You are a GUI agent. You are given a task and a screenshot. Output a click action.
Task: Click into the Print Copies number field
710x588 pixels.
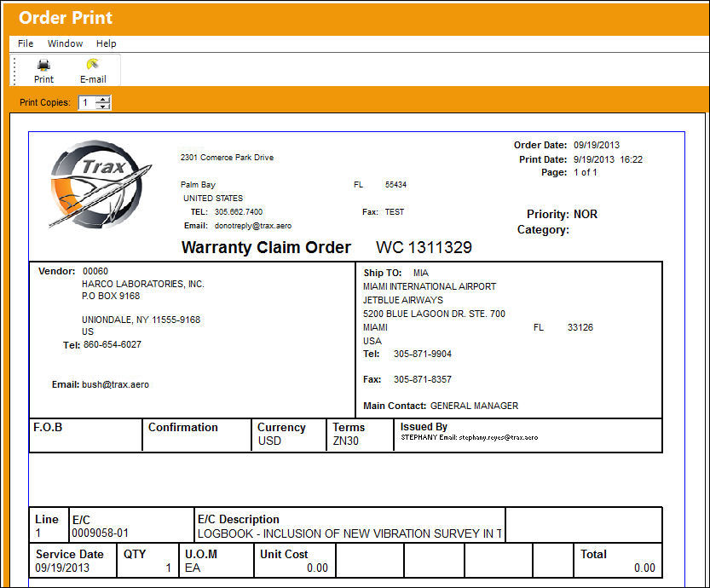[x=88, y=103]
